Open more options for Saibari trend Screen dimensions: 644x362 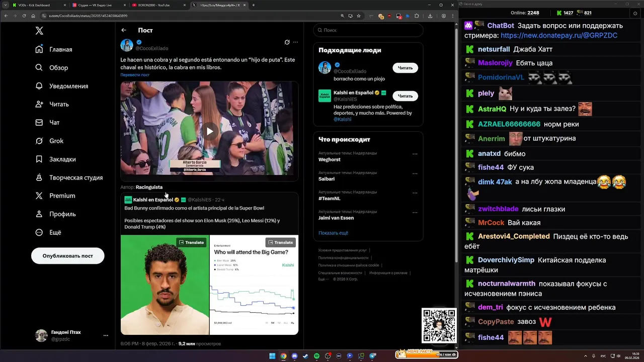tap(415, 173)
